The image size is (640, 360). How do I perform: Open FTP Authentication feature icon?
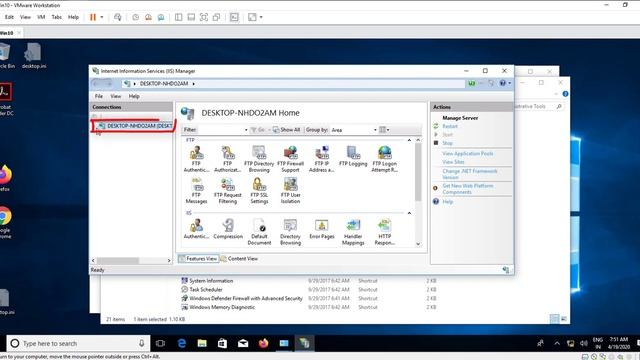click(x=196, y=159)
